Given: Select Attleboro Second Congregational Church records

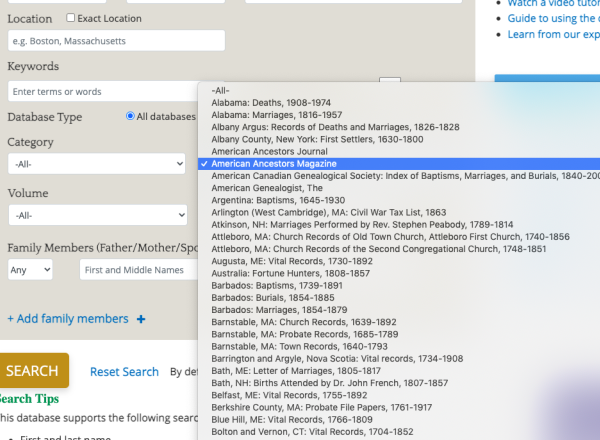Looking at the screenshot, I should [399, 249].
